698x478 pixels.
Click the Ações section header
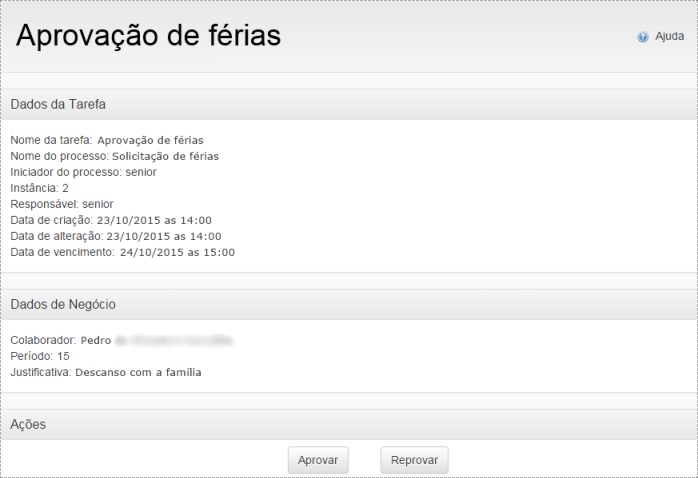[x=28, y=424]
